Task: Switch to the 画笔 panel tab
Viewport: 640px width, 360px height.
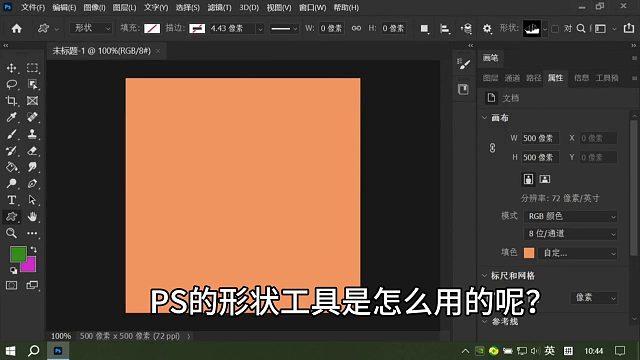Action: [x=490, y=58]
